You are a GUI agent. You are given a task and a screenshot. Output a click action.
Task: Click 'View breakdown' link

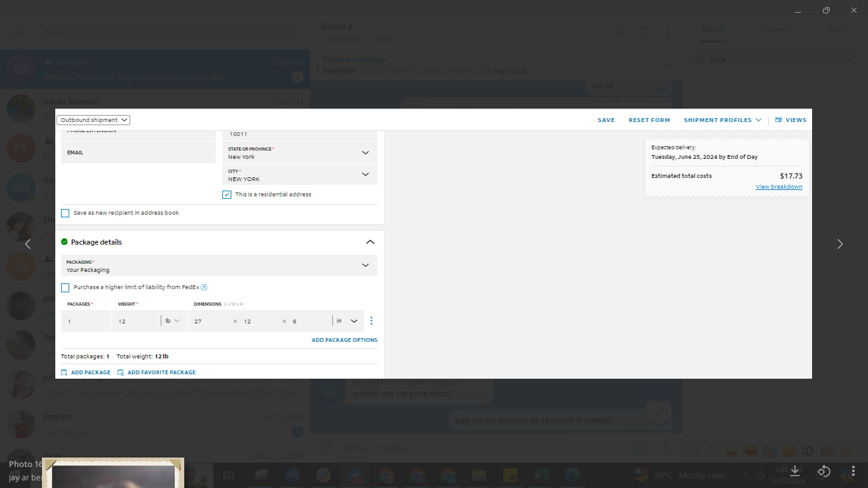(x=779, y=187)
